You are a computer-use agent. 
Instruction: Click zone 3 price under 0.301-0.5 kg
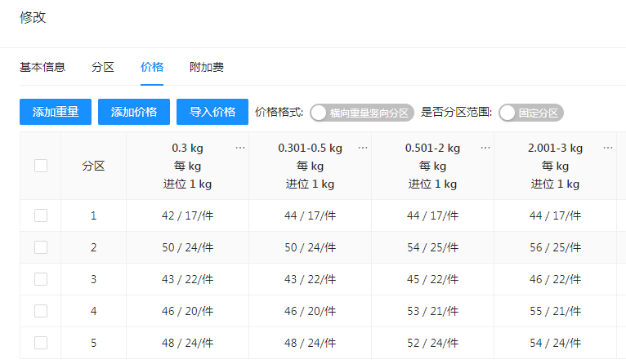point(310,279)
